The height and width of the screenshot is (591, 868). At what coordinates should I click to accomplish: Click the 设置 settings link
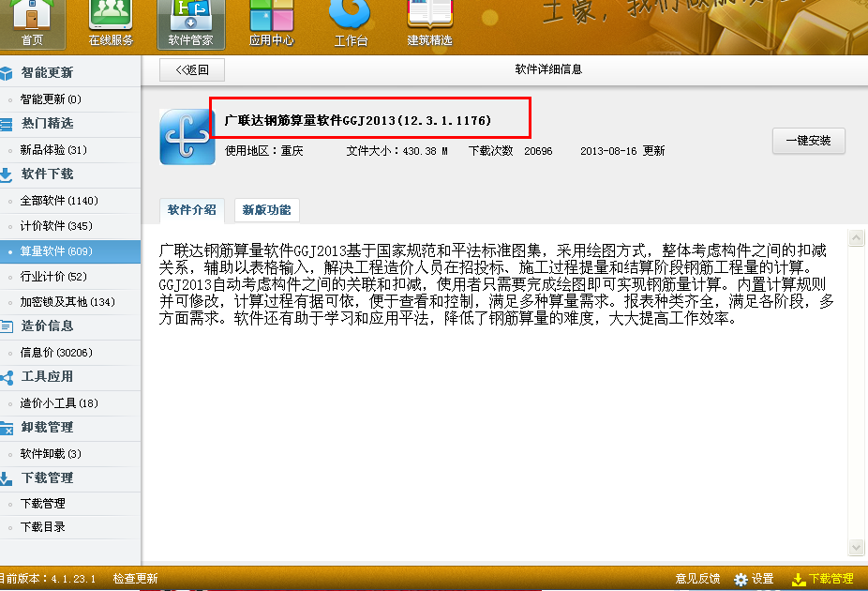coord(762,579)
